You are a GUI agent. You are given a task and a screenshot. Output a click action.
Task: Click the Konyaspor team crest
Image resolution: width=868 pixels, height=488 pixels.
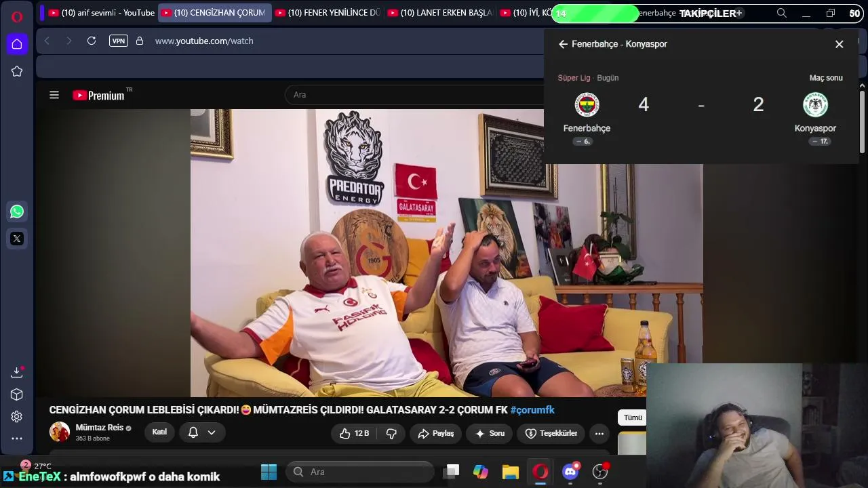(816, 104)
